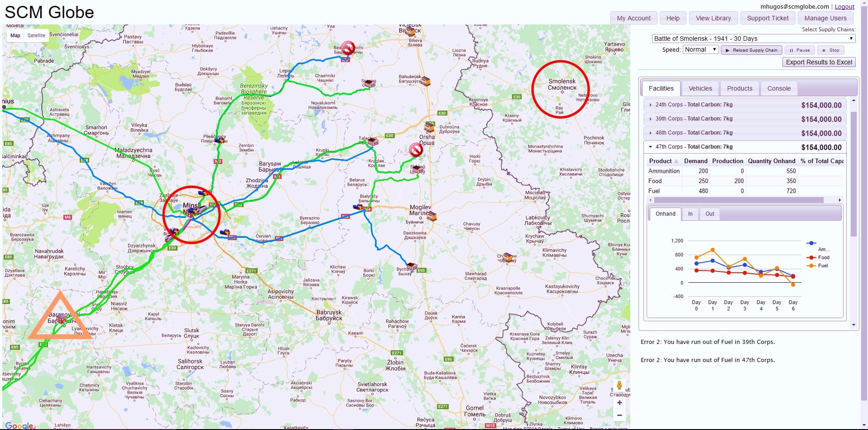Image resolution: width=868 pixels, height=430 pixels.
Task: Select the In chart tab
Action: tap(690, 214)
